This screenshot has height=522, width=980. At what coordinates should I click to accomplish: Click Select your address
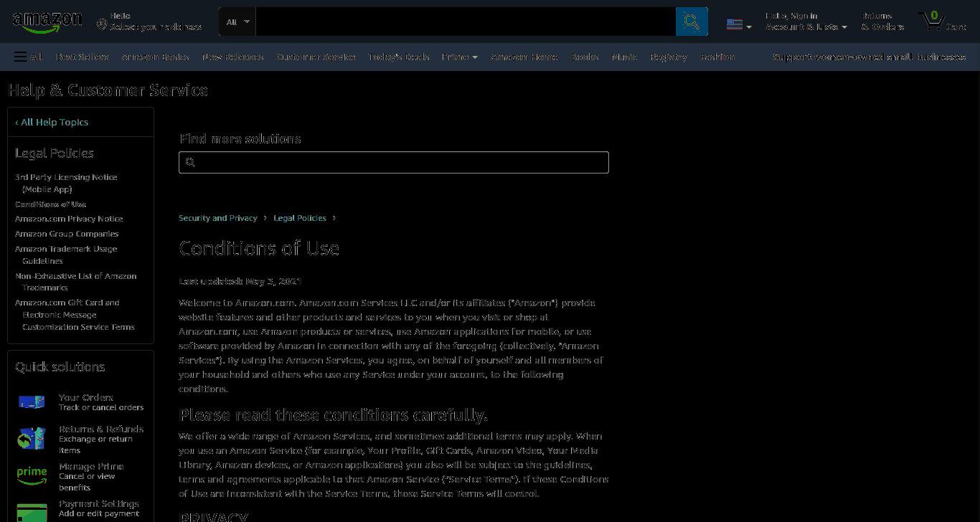pos(156,27)
